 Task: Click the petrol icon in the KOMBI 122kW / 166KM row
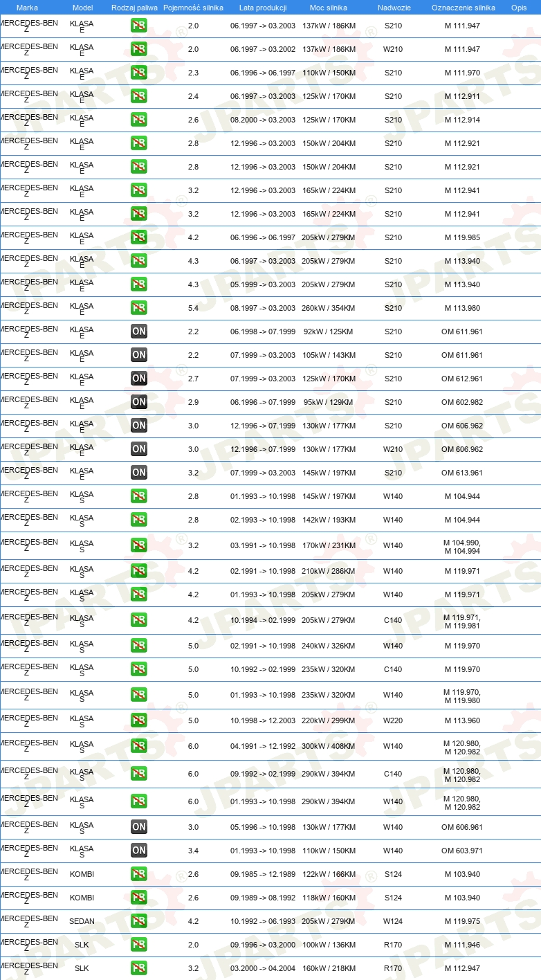coord(139,874)
